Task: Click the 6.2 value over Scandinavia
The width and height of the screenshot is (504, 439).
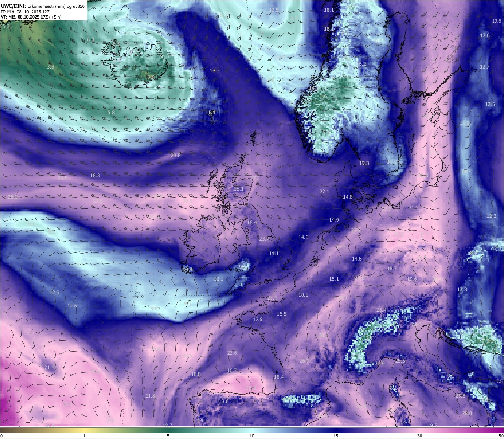Action: (362, 64)
